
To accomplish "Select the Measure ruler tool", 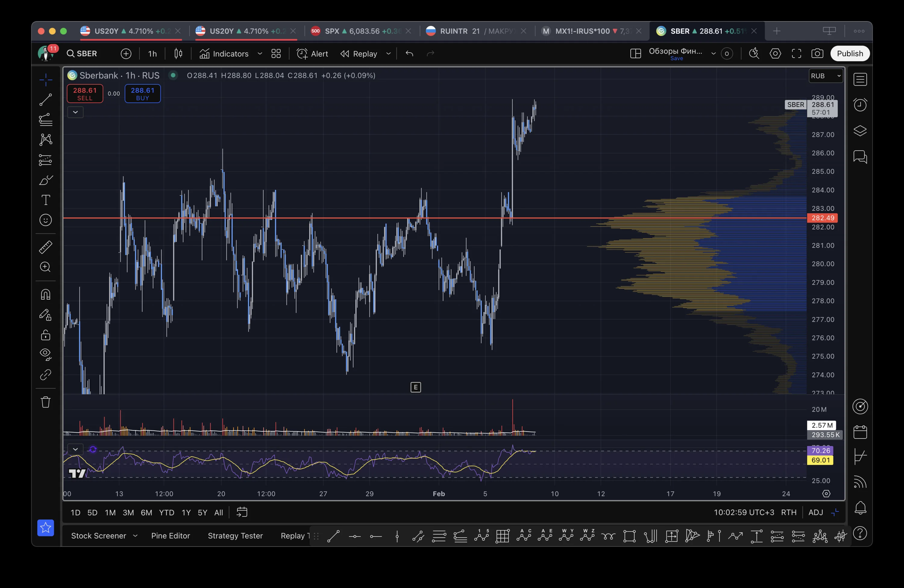I will pyautogui.click(x=46, y=247).
